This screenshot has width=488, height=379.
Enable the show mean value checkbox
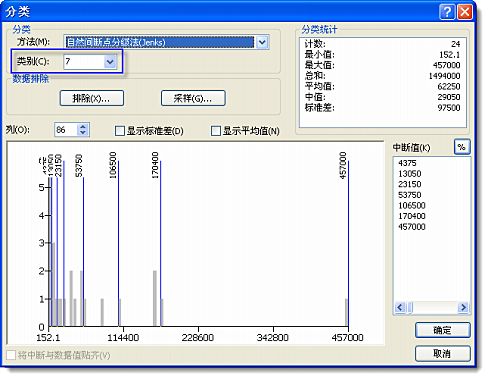pos(216,131)
